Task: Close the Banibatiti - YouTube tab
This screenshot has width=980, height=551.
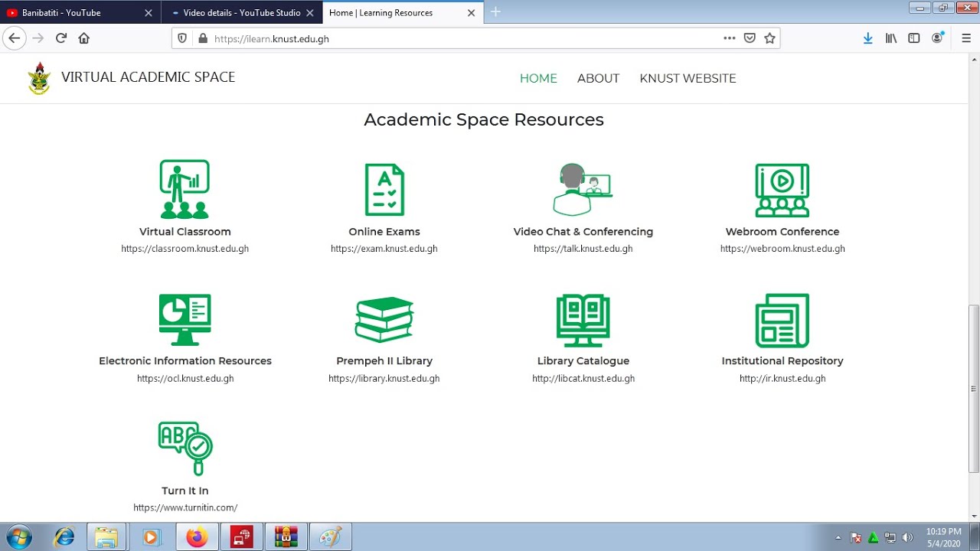Action: click(148, 13)
